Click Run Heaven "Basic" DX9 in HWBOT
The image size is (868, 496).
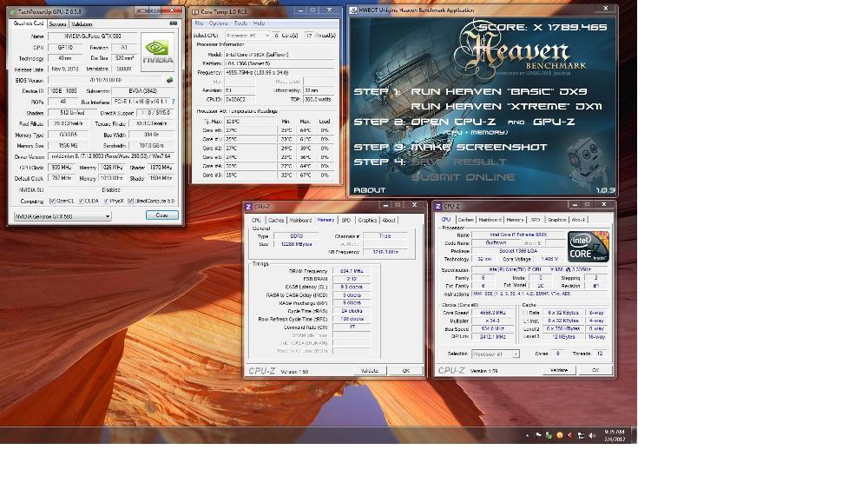[499, 91]
